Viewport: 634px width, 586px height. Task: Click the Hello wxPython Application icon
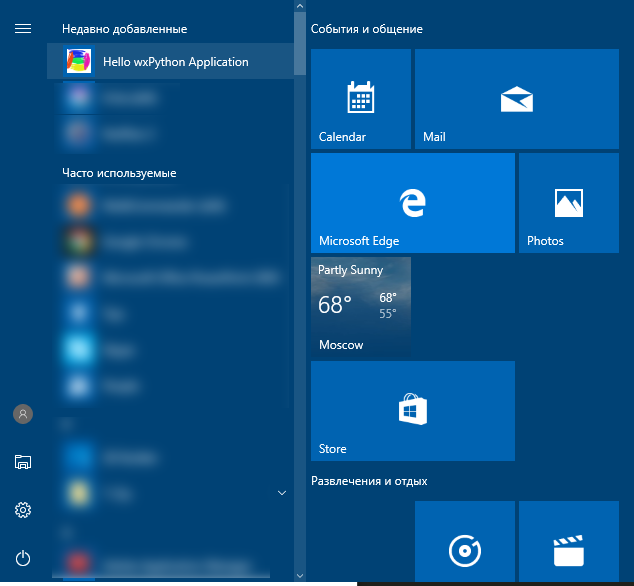(79, 61)
